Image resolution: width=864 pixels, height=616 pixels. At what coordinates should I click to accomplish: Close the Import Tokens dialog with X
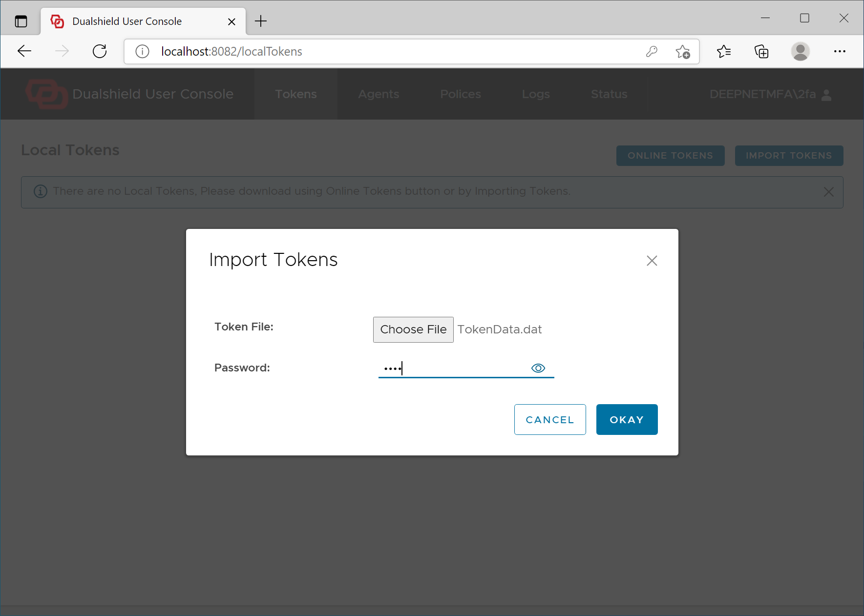pyautogui.click(x=652, y=261)
